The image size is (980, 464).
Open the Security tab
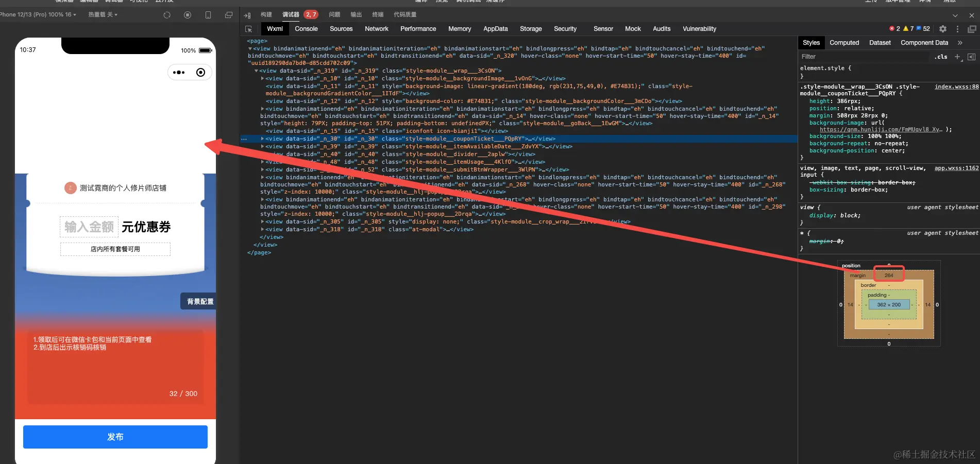tap(565, 29)
